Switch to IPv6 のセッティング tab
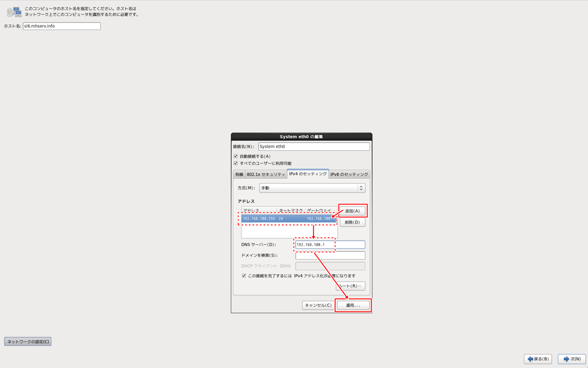Screen dimensions: 588x368 click(349, 175)
